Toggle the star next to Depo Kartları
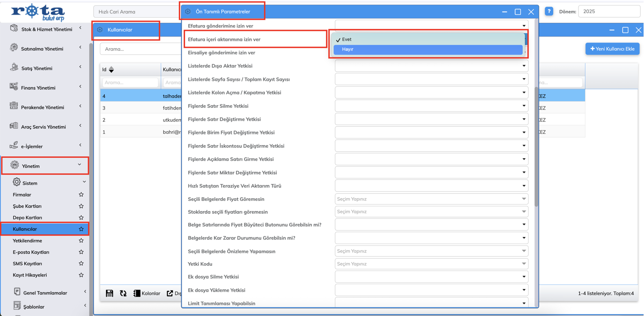This screenshot has height=316, width=644. pos(81,218)
